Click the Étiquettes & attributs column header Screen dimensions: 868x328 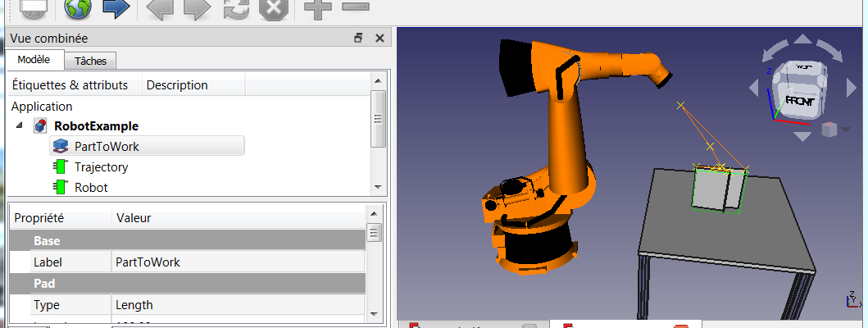[x=70, y=85]
